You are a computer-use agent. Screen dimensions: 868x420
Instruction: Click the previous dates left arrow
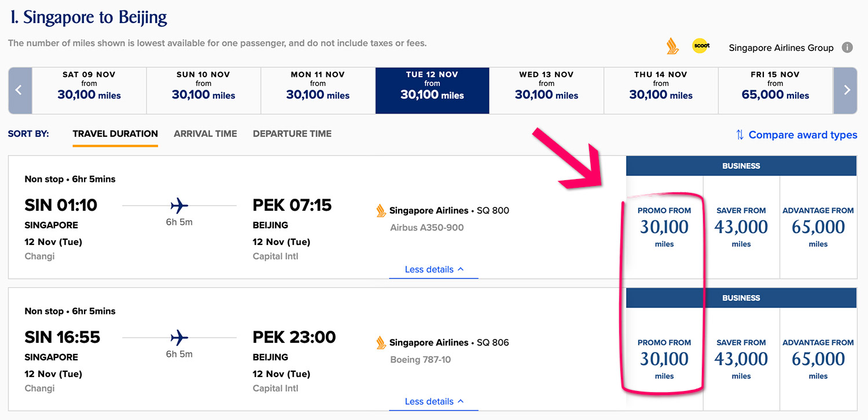coord(19,90)
